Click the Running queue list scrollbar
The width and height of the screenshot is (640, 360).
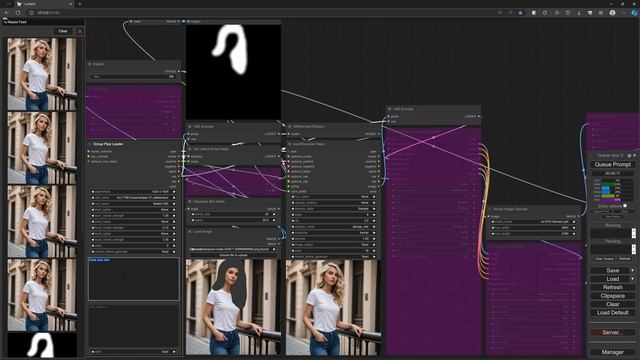click(x=633, y=233)
